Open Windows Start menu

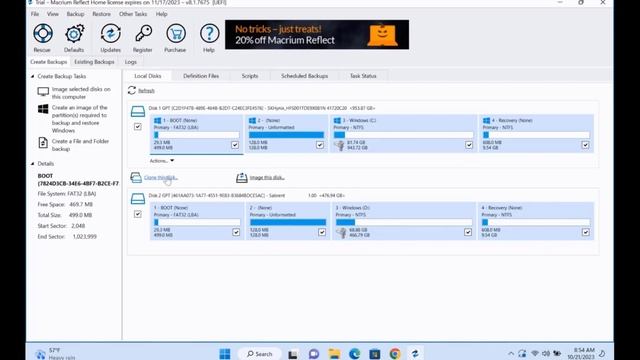point(224,353)
